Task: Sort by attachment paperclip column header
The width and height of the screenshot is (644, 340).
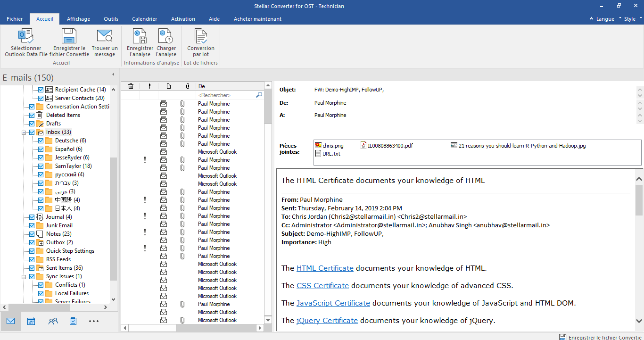Action: point(187,86)
